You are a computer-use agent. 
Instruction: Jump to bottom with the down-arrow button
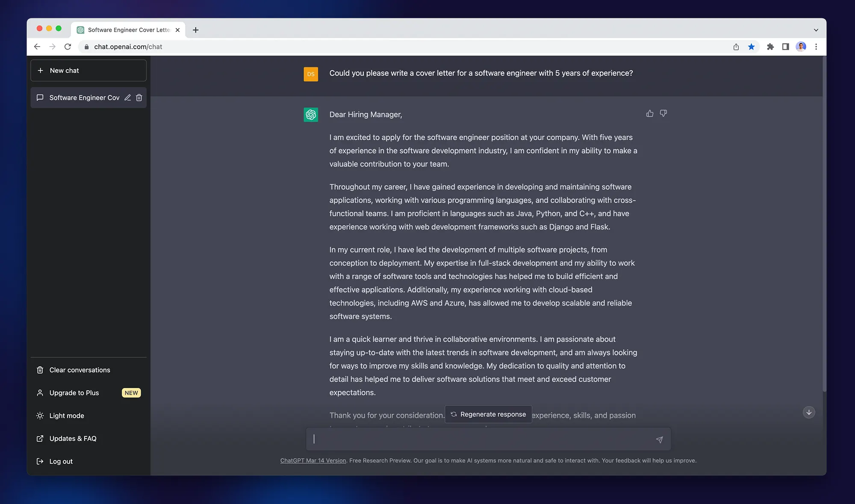pyautogui.click(x=809, y=413)
